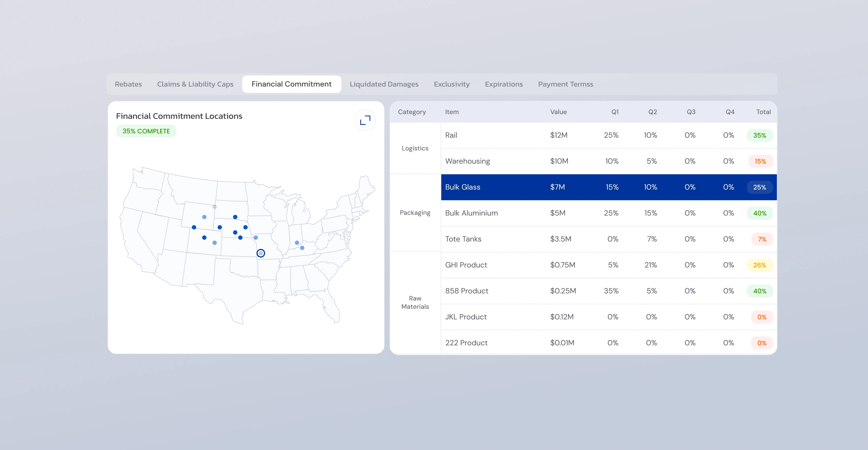Screen dimensions: 868x450
Task: Open the Payment Termss tab
Action: point(565,84)
